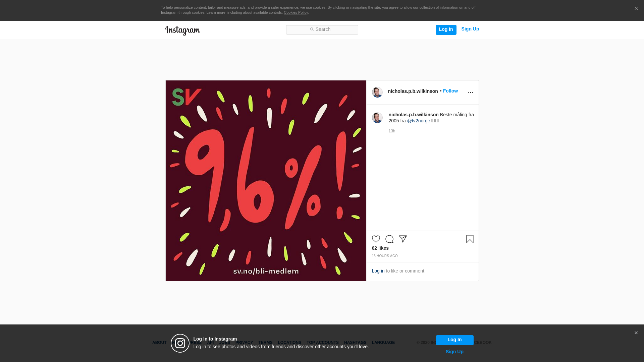Focus the Search input field
The width and height of the screenshot is (644, 362).
pyautogui.click(x=322, y=30)
